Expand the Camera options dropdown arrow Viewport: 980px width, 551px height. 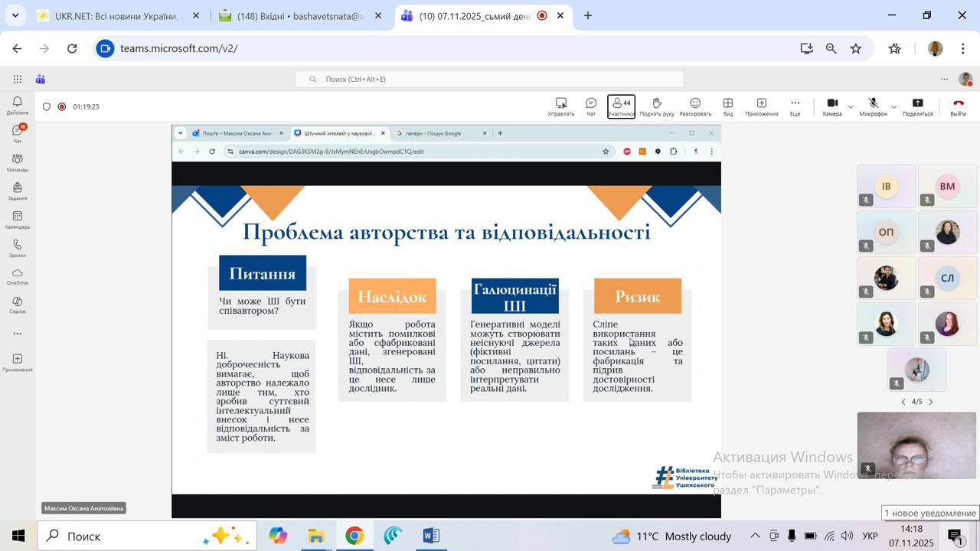(x=851, y=107)
